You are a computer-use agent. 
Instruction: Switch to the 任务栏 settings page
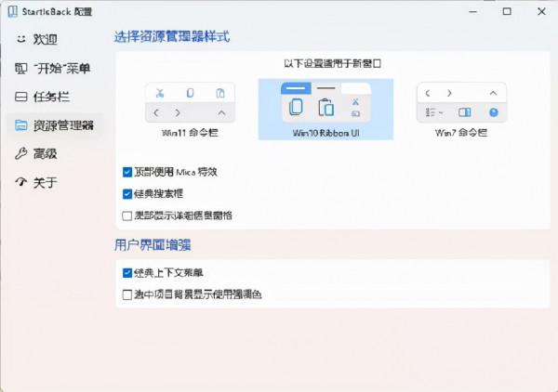pyautogui.click(x=53, y=97)
